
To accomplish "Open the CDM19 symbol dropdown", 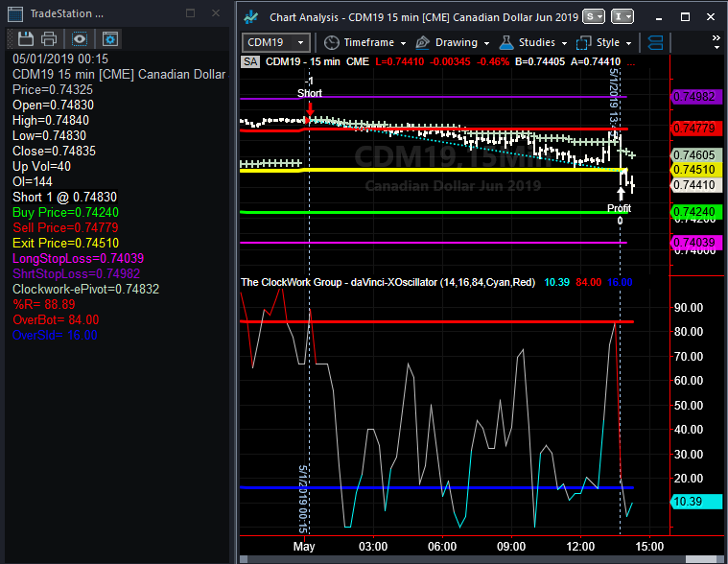I will point(276,43).
